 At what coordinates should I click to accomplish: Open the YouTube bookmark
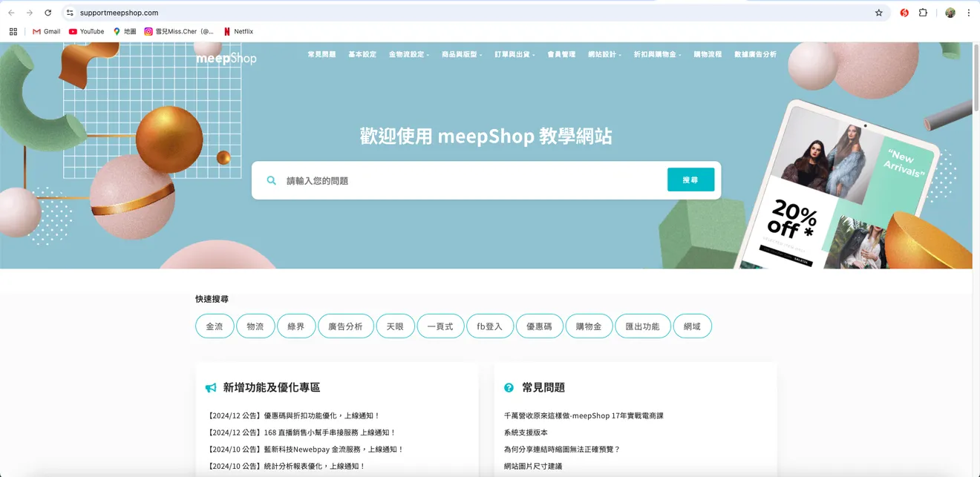click(86, 32)
